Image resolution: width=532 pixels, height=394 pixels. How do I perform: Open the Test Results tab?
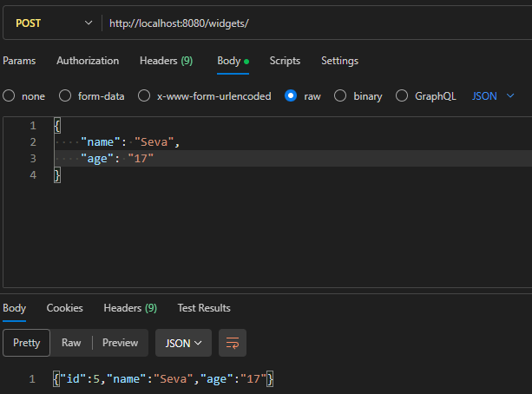204,308
